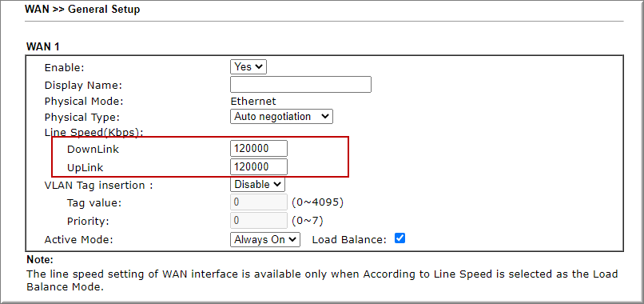Screen dimensions: 644x304
Task: Click the DownLink speed input field
Action: tap(259, 149)
